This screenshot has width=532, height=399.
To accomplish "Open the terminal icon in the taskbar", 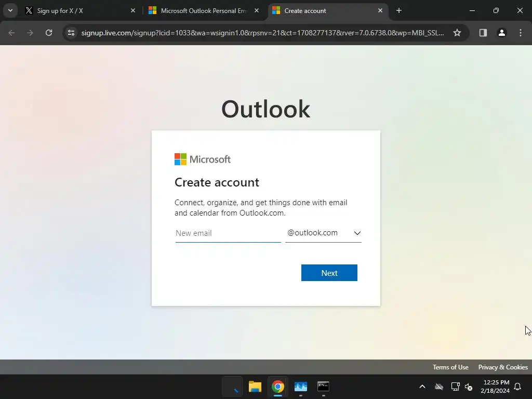I will pos(323,387).
